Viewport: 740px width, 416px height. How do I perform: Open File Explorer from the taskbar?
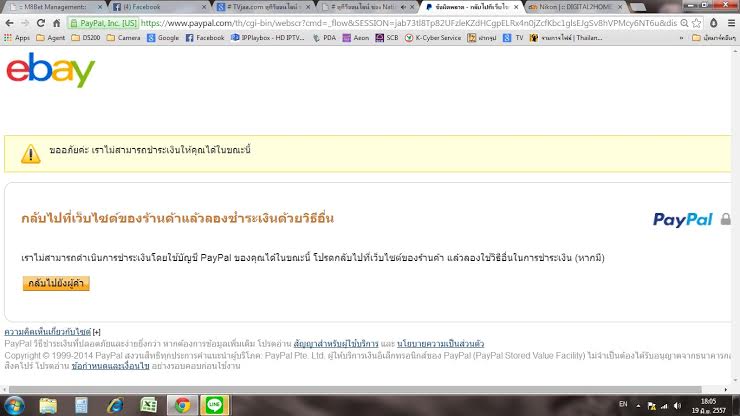click(48, 406)
